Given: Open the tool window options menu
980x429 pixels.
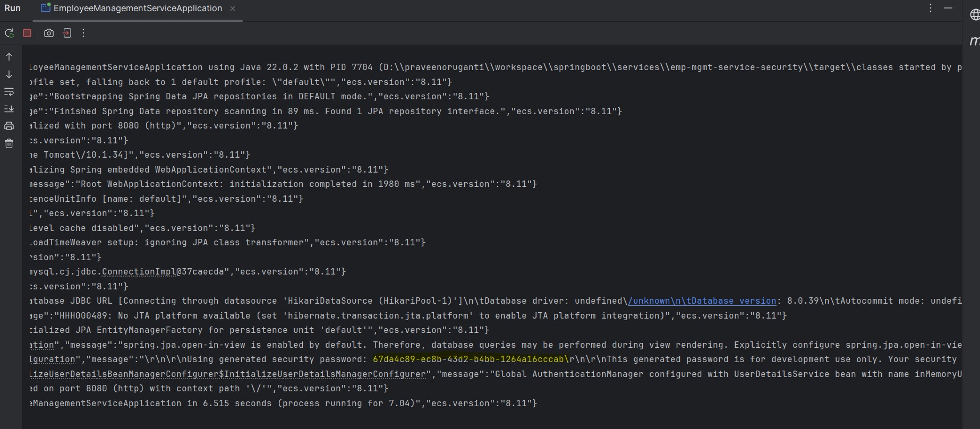Looking at the screenshot, I should 931,8.
